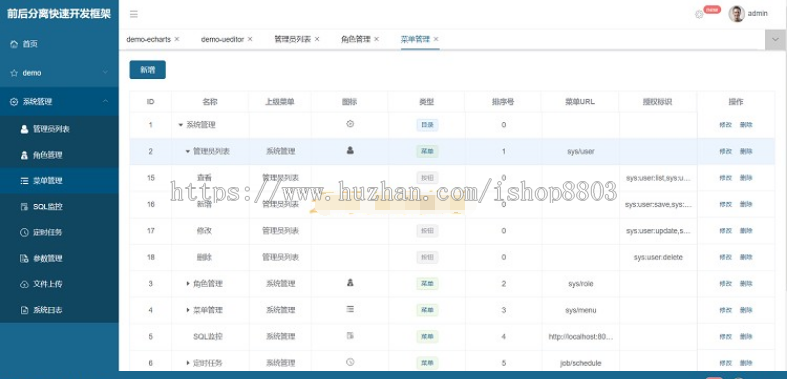Click the sys:user:delete permission cell
This screenshot has height=379, width=789.
tap(658, 257)
